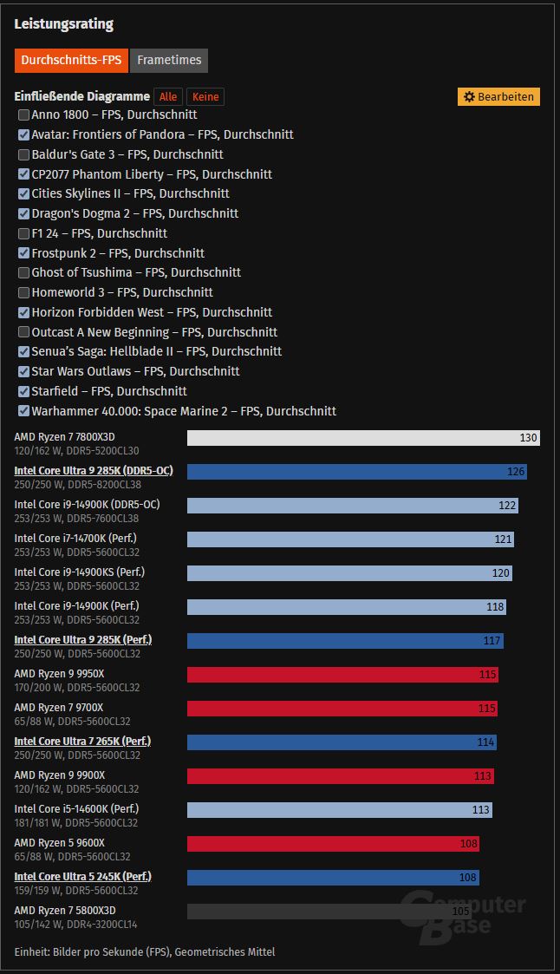Disable Dragon's Dogma 2 checkbox
560x974 pixels.
pyautogui.click(x=23, y=213)
